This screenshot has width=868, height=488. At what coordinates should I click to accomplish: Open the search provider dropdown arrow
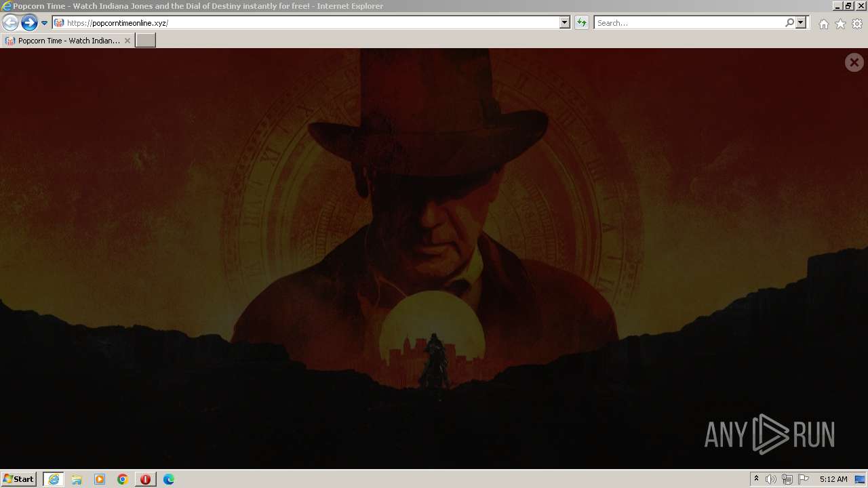(x=801, y=22)
